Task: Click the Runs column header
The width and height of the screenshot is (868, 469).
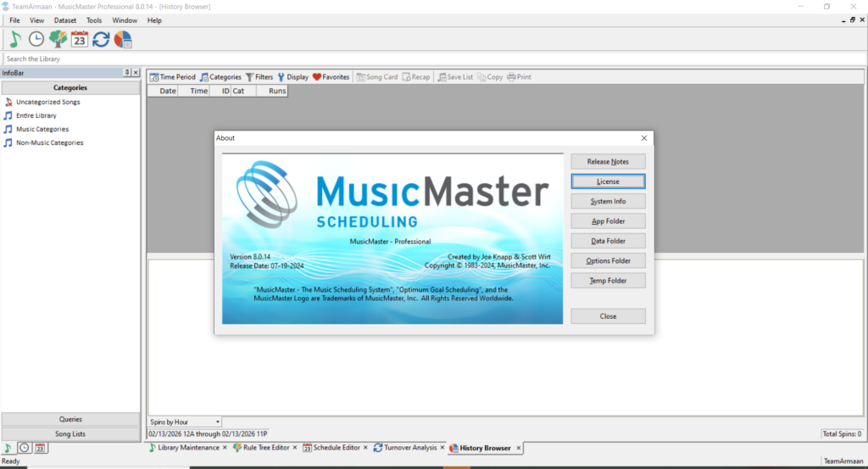Action: coord(272,91)
